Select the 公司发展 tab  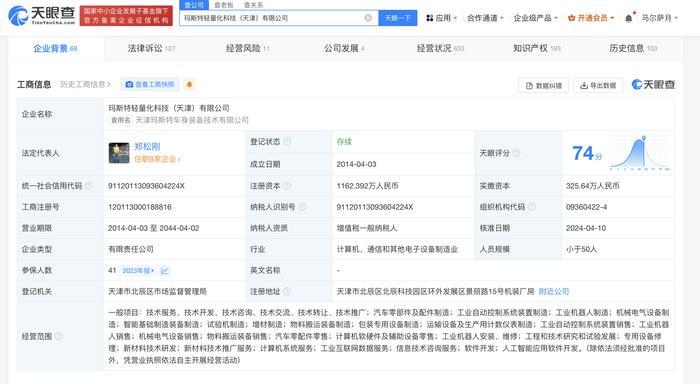coord(344,48)
